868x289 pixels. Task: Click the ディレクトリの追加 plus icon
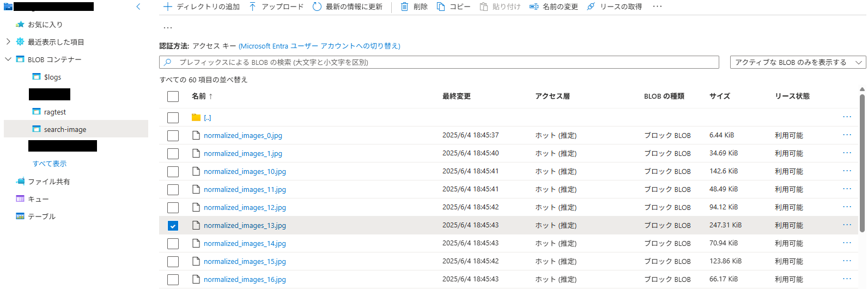(x=168, y=7)
